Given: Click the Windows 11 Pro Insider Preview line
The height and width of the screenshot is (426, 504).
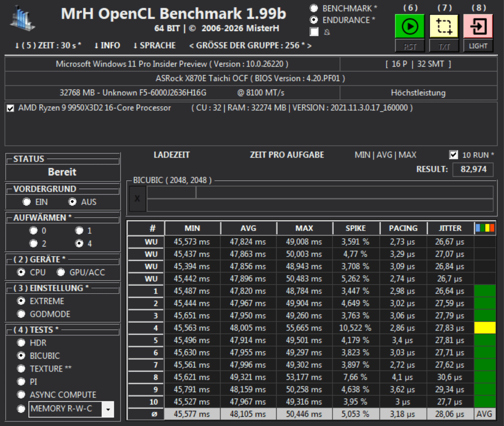Looking at the screenshot, I should [172, 64].
